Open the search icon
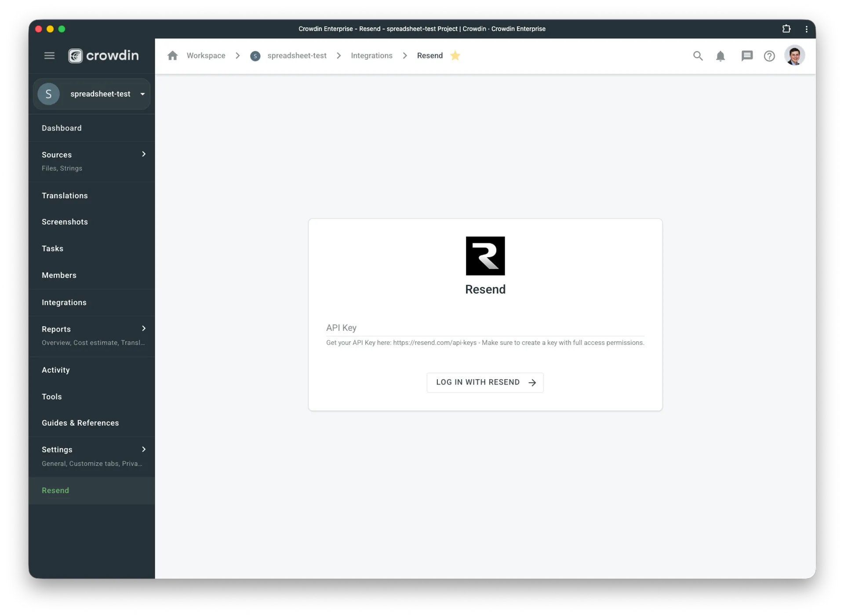The height and width of the screenshot is (616, 844). click(698, 56)
